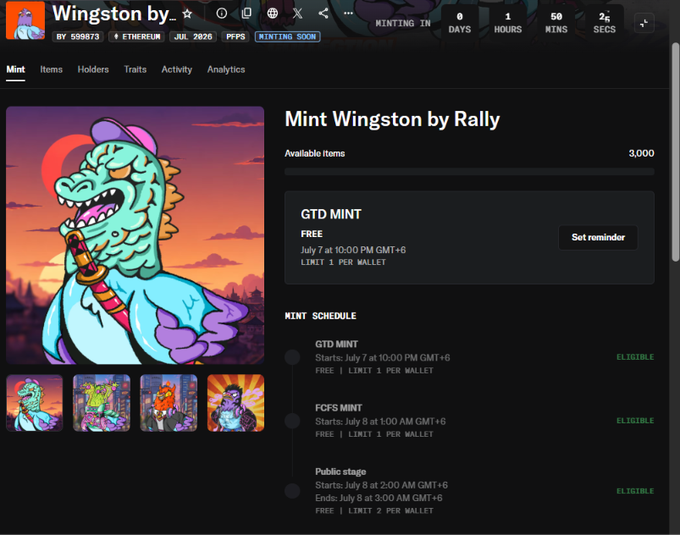This screenshot has height=535, width=680.
Task: Click the 'Mint Wingston by Rally' heading
Action: [392, 119]
